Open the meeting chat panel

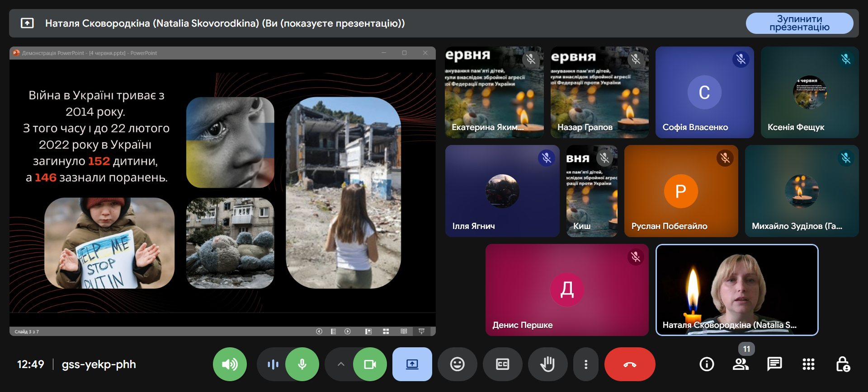(x=774, y=364)
